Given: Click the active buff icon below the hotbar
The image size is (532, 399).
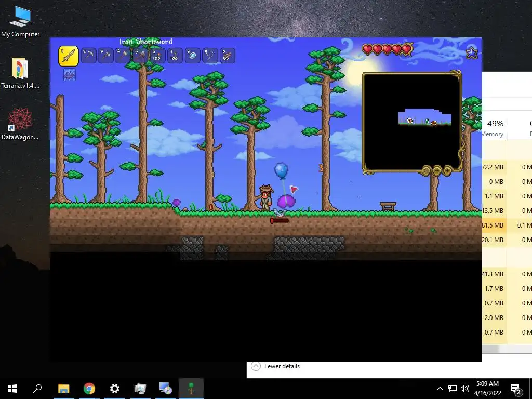Looking at the screenshot, I should click(x=69, y=75).
